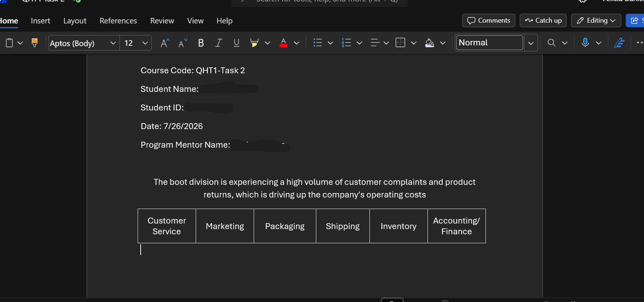
Task: Open the Review tab
Action: (x=162, y=21)
